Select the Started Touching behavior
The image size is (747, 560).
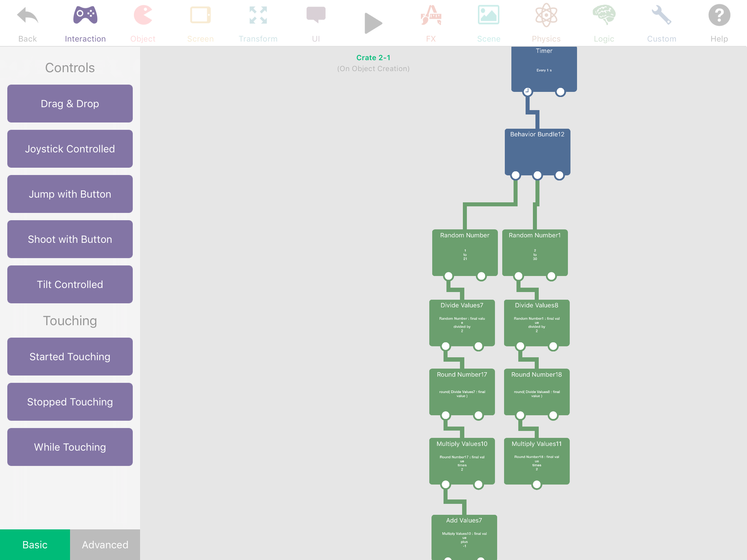[70, 357]
